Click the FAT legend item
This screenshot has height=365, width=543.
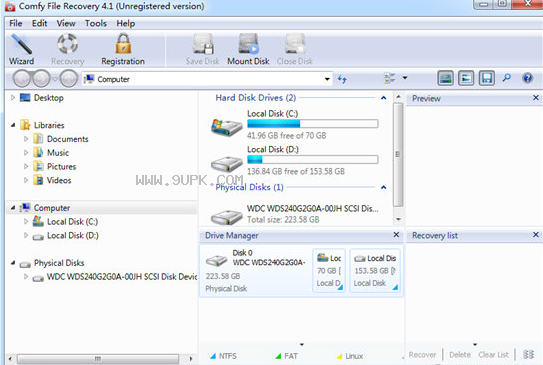click(286, 356)
